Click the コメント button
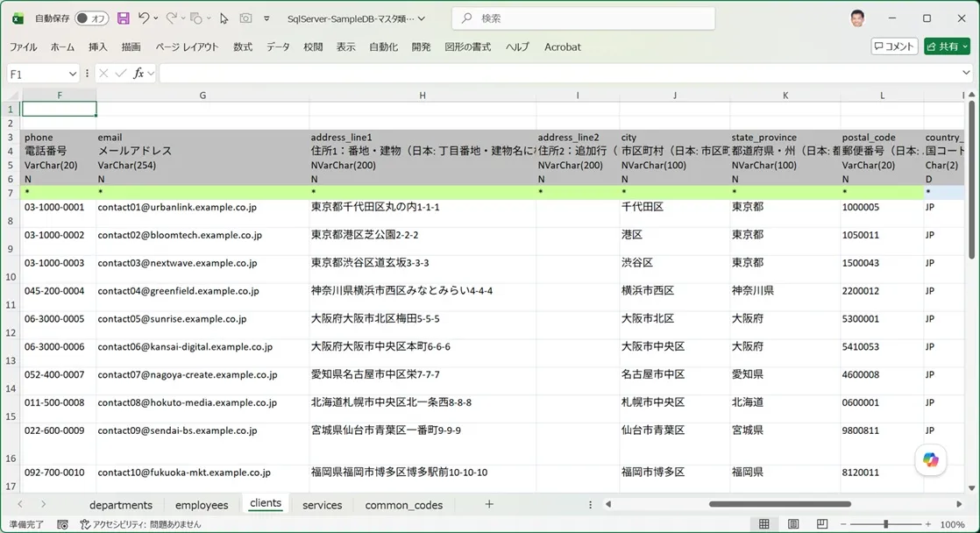This screenshot has width=980, height=533. (x=894, y=46)
